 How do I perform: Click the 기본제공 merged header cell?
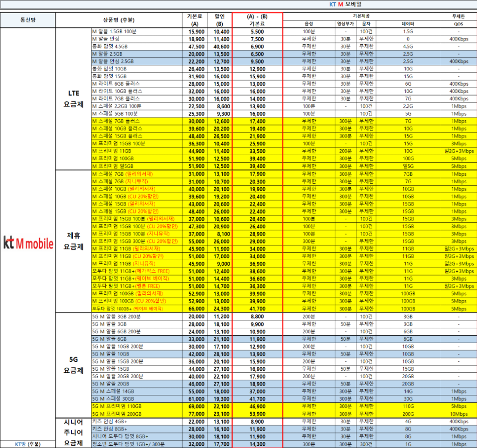tap(361, 16)
